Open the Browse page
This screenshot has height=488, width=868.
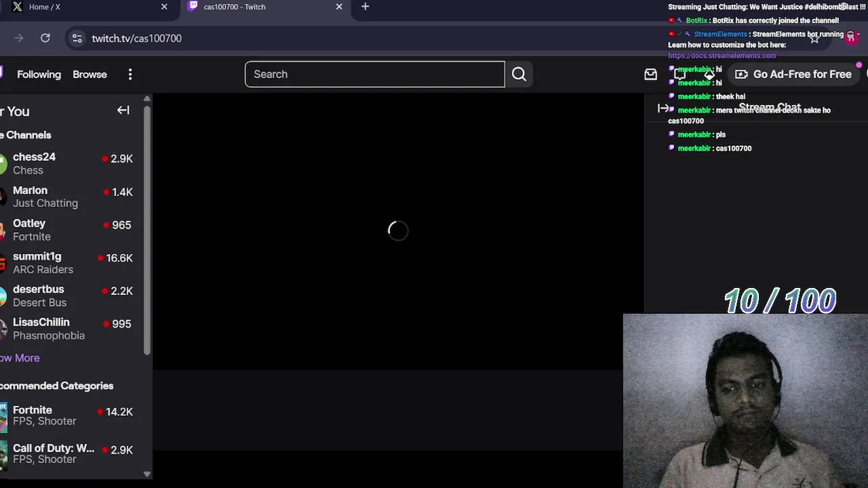point(90,75)
